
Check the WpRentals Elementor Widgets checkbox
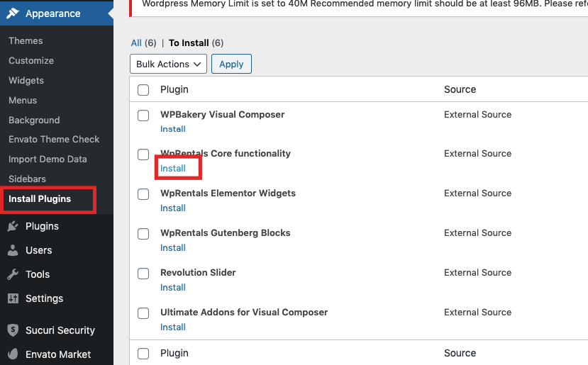point(143,193)
